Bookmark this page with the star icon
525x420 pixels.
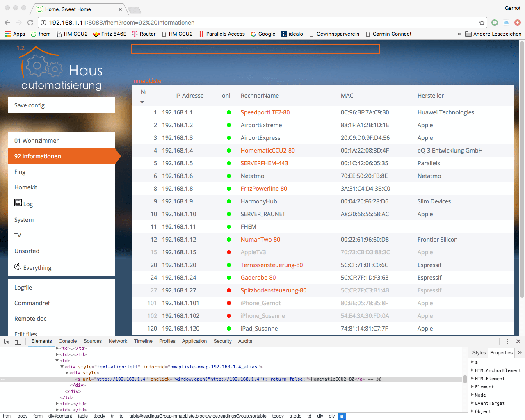point(482,23)
